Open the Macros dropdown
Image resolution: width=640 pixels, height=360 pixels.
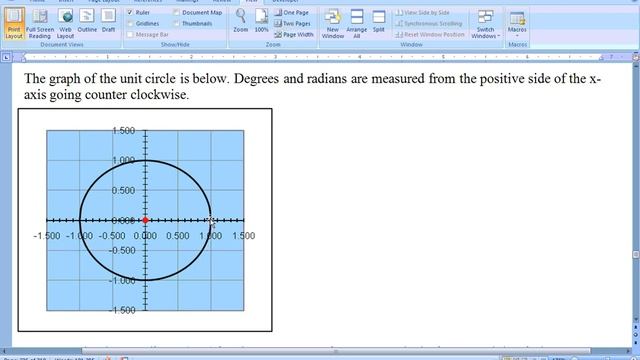coord(517,24)
